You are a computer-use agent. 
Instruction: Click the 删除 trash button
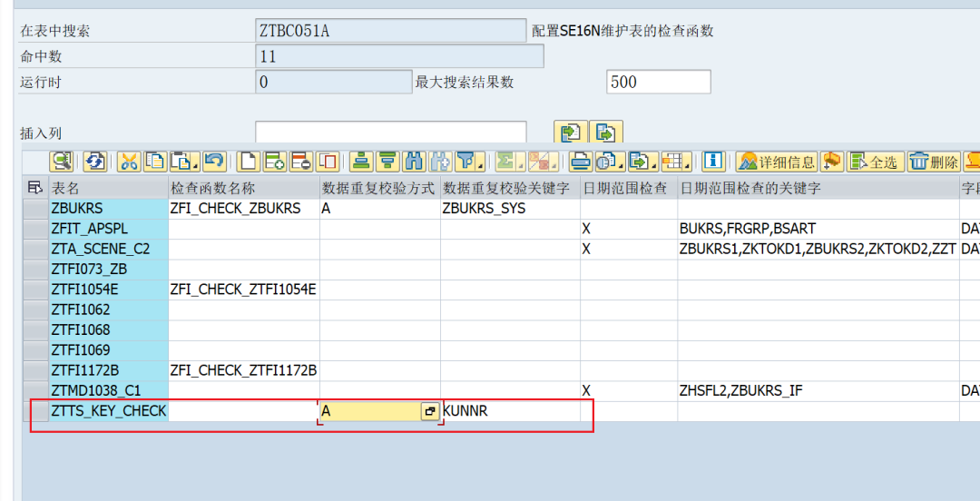pyautogui.click(x=934, y=161)
